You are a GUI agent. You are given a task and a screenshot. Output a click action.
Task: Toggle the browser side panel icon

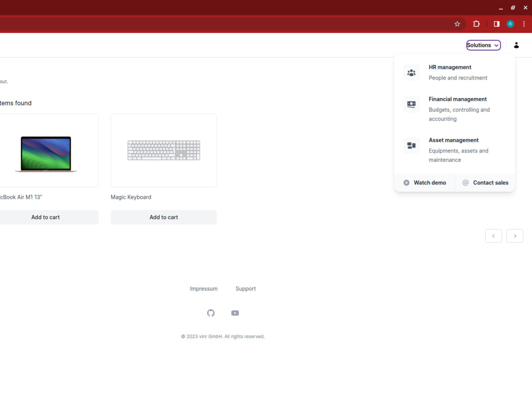(496, 24)
